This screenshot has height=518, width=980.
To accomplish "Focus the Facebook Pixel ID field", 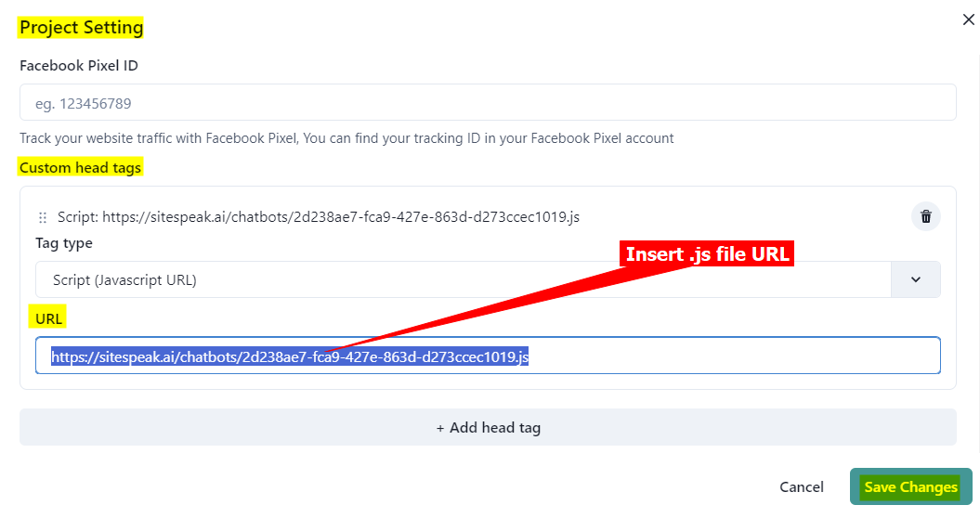I will 488,103.
